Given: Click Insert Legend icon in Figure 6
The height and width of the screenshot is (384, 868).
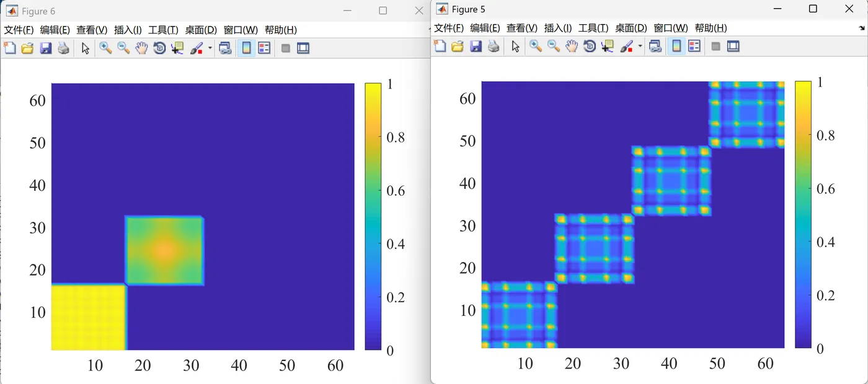Looking at the screenshot, I should pyautogui.click(x=264, y=48).
